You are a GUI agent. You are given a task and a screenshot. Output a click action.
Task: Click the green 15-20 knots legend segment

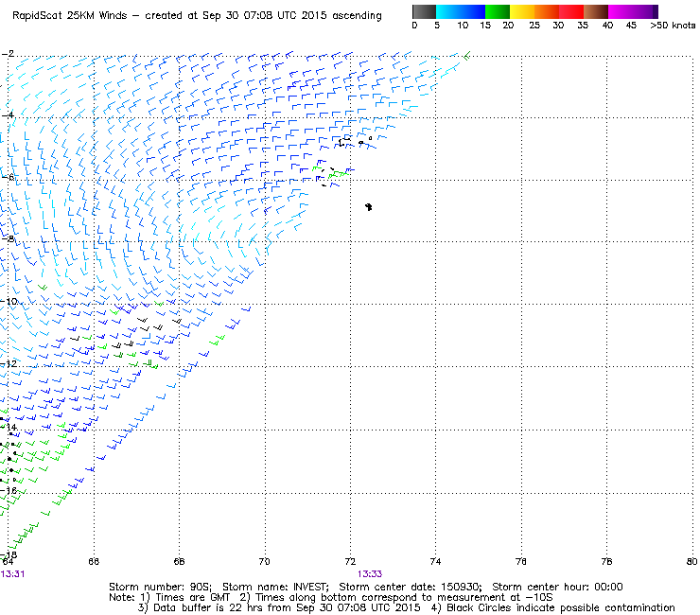(x=498, y=11)
